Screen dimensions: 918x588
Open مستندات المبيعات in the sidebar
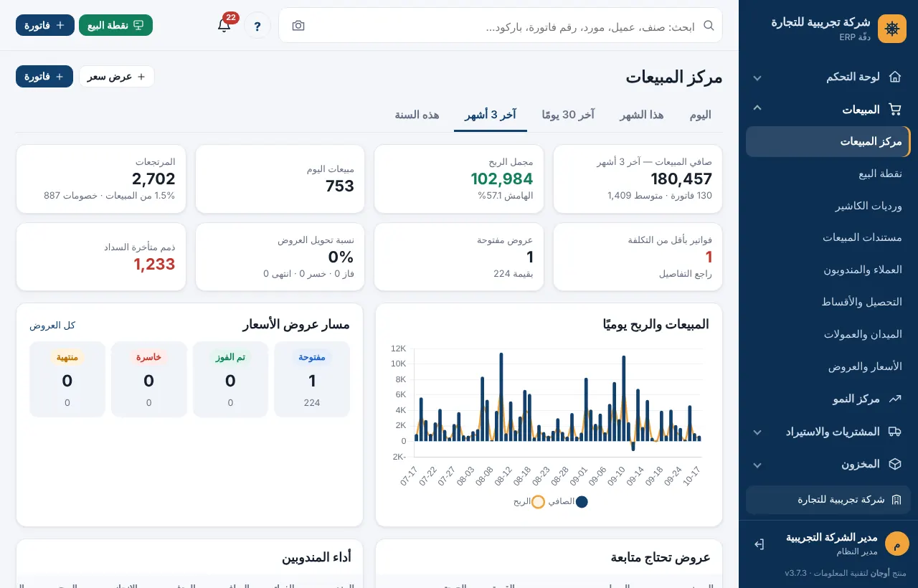pyautogui.click(x=828, y=237)
